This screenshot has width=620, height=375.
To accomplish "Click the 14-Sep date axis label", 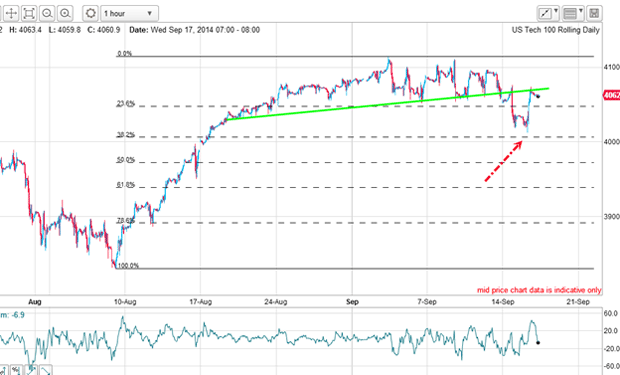I will pyautogui.click(x=503, y=302).
